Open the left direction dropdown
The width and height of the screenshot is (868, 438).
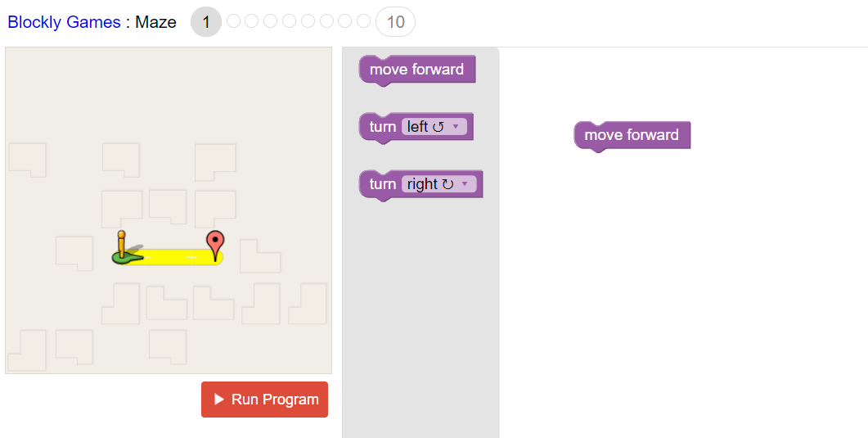point(434,127)
